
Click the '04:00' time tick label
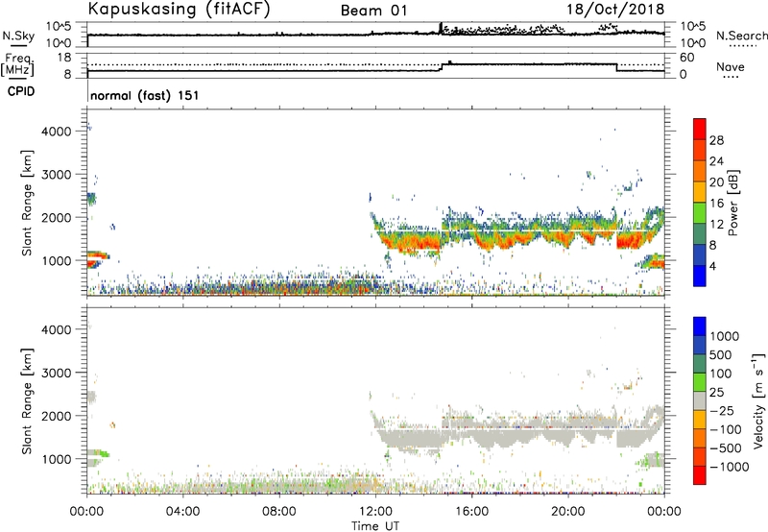[182, 512]
